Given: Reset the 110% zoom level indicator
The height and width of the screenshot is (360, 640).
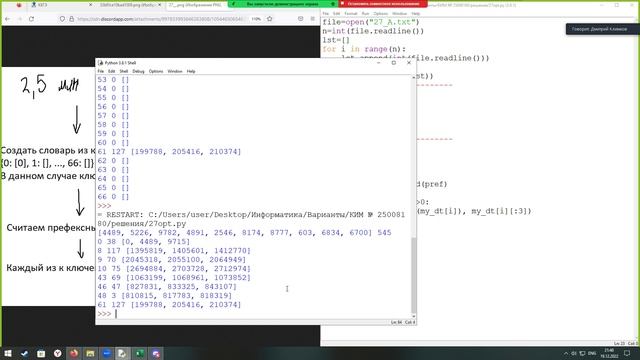Looking at the screenshot, I should coord(256,19).
